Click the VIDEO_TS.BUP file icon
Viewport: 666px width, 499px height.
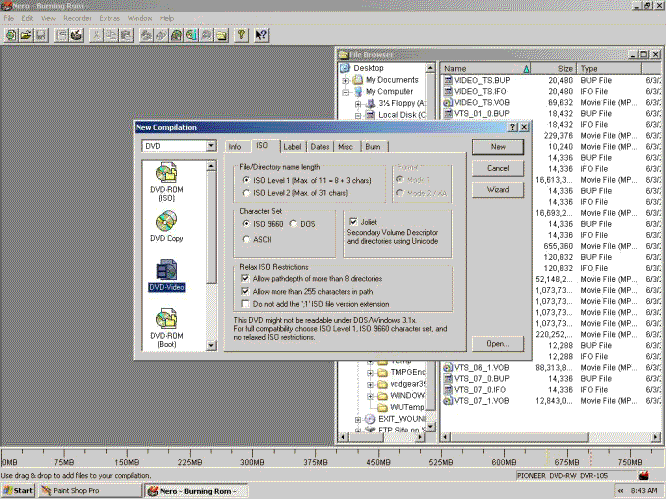coord(448,80)
